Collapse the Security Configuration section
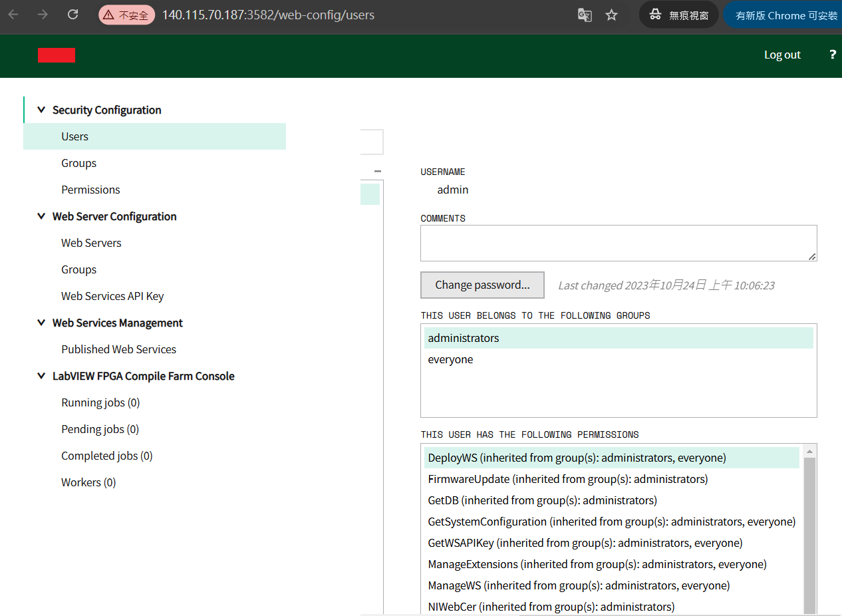This screenshot has height=616, width=842. tap(41, 110)
